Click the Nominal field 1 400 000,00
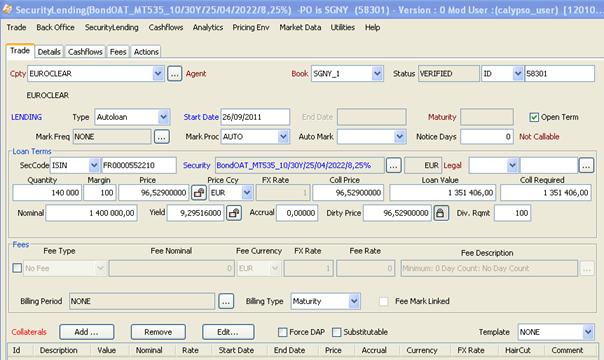 pos(91,213)
